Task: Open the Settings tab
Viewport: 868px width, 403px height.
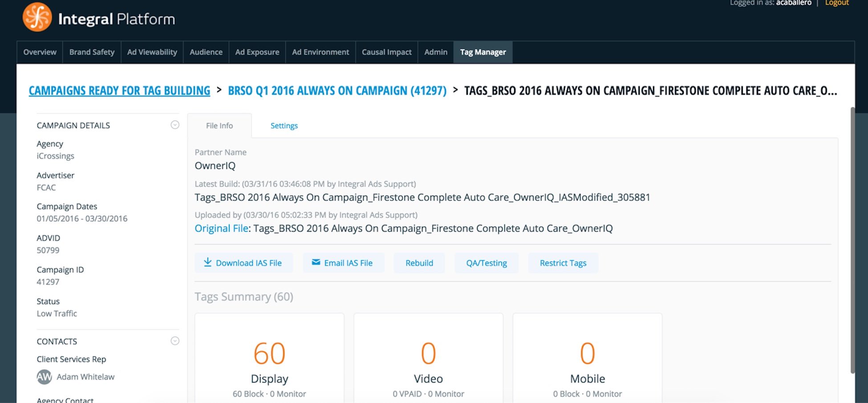Action: tap(284, 125)
